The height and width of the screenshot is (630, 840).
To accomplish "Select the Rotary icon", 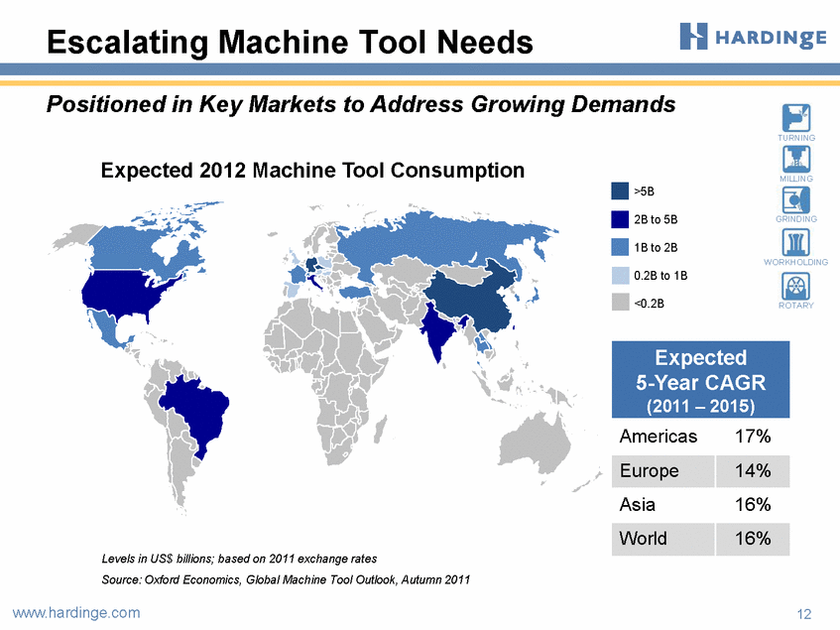I will (796, 286).
